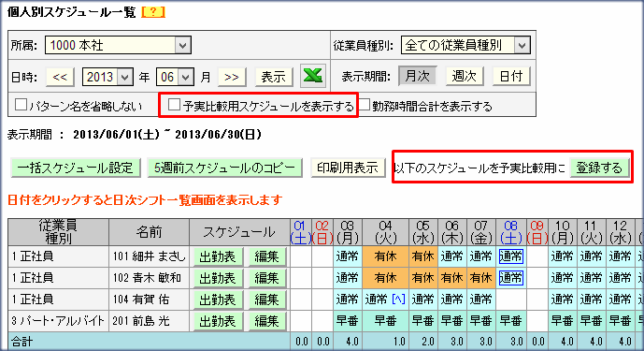Toggle 予実比較用スケジュールを表示する checkbox
The height and width of the screenshot is (351, 644).
click(174, 105)
